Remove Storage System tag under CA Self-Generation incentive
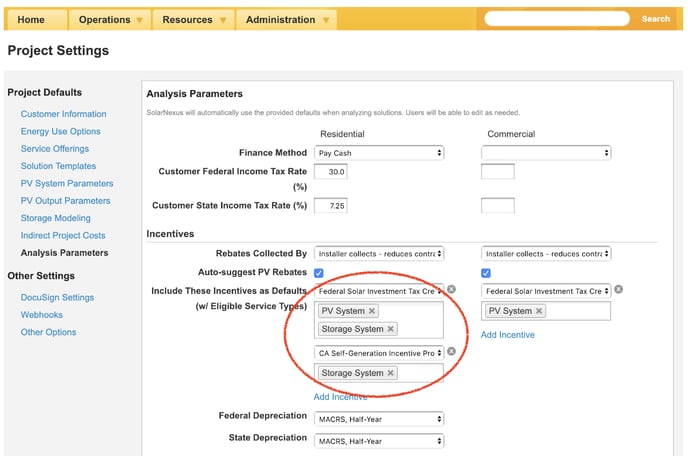 [x=390, y=373]
